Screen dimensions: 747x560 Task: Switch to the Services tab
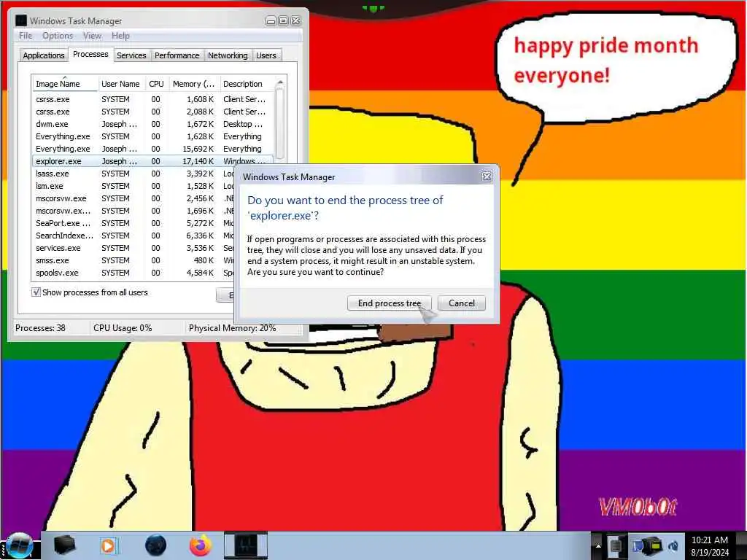click(x=131, y=55)
